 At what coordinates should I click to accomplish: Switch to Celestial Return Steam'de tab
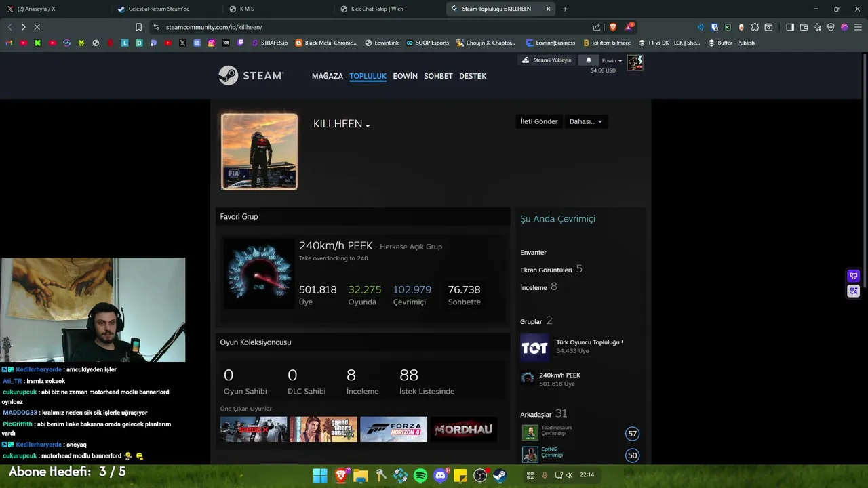point(166,9)
